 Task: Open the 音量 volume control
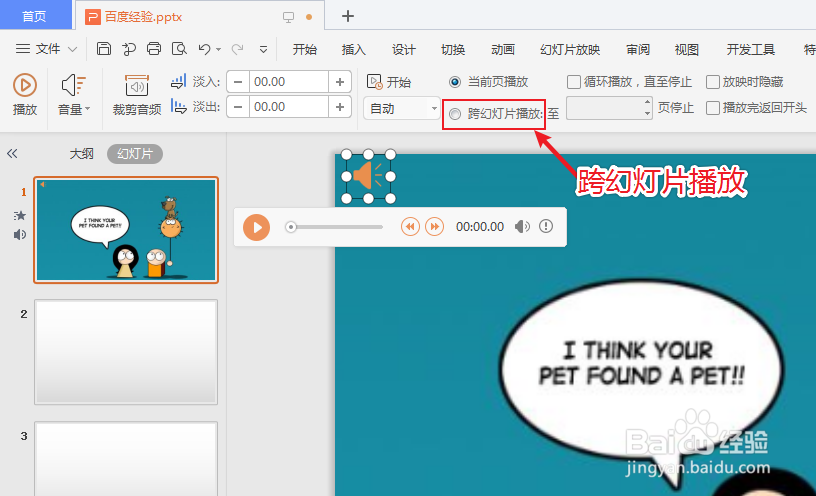point(73,94)
